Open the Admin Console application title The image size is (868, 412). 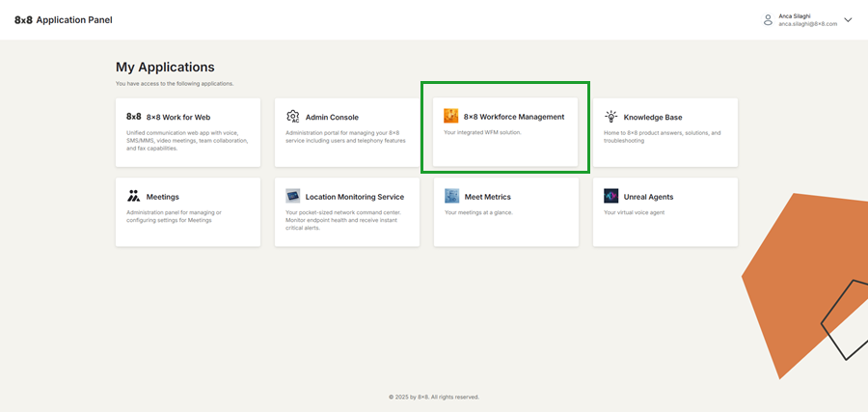click(332, 118)
